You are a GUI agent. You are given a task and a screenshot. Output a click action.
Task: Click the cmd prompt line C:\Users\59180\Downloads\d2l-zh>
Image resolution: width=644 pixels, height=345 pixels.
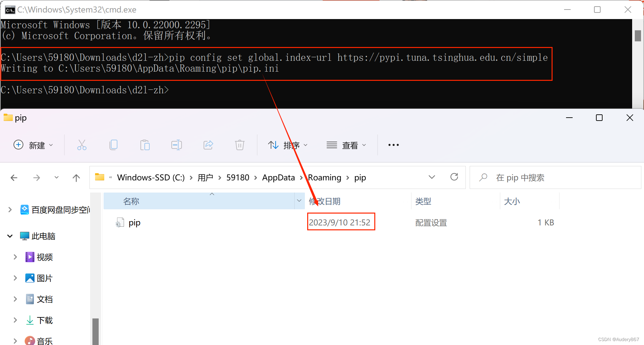(x=85, y=90)
